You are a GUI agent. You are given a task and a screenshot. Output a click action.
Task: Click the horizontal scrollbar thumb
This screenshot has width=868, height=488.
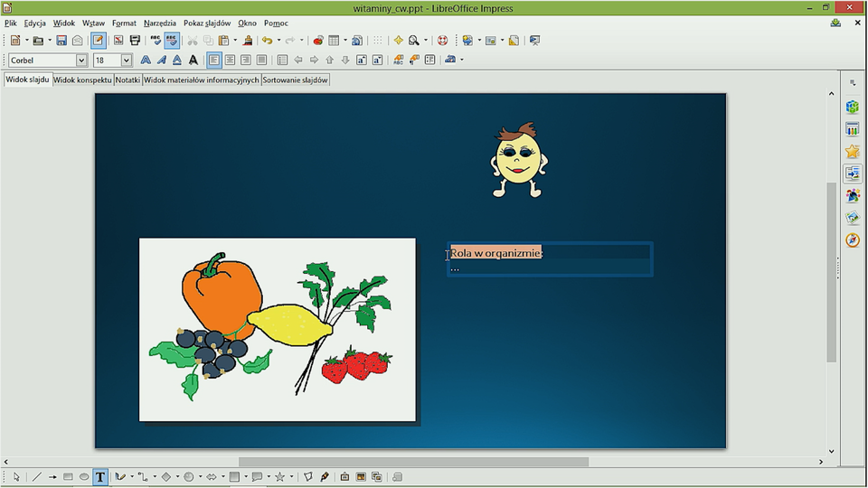pos(412,462)
